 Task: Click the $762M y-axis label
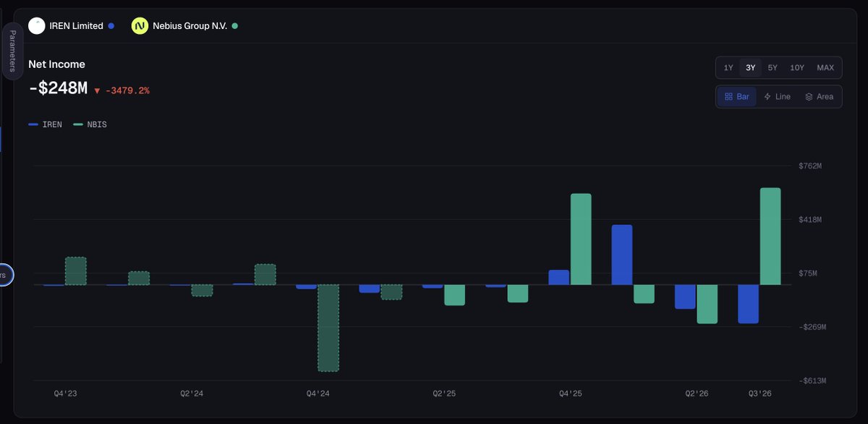pos(809,166)
